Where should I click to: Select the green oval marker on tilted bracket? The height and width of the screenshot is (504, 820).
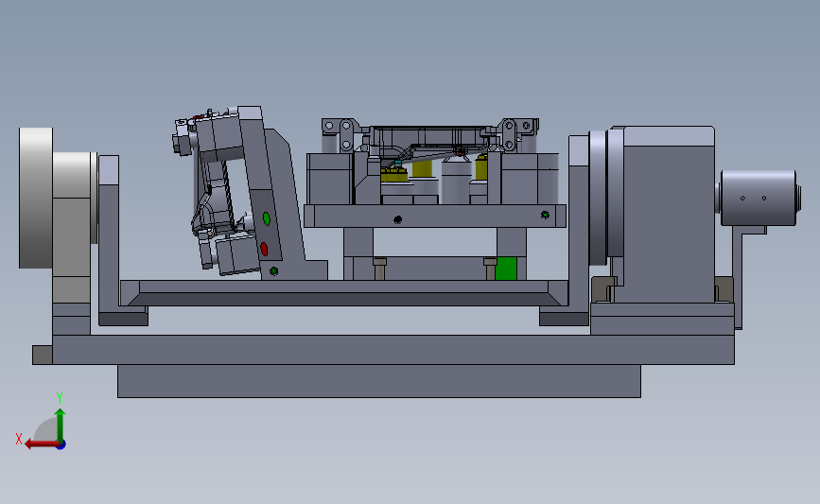coord(266,218)
